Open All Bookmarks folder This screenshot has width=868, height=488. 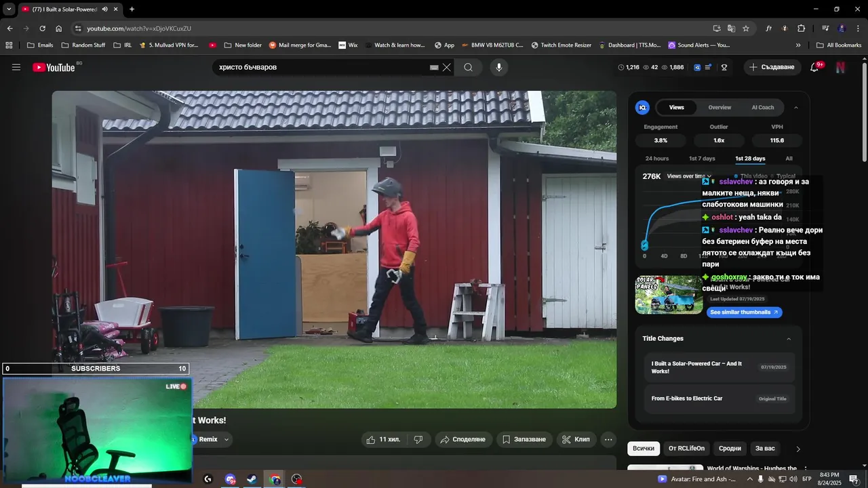pyautogui.click(x=839, y=45)
